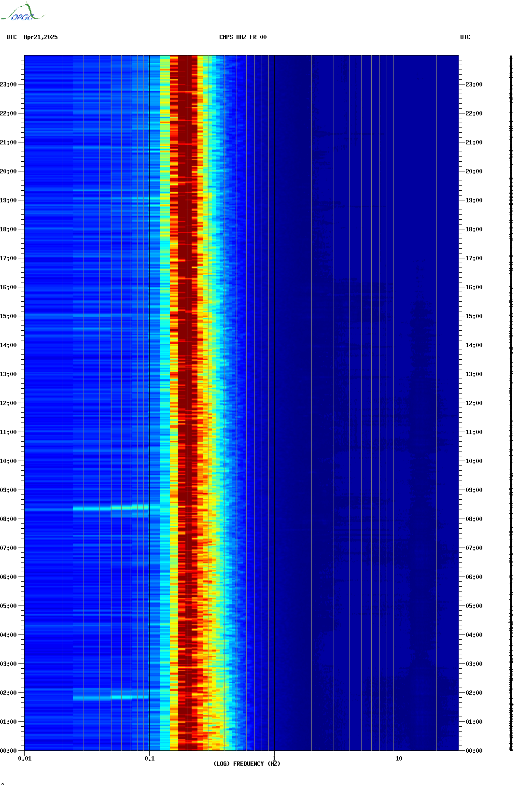
Task: Click the Apr21,2025 date label
Action: click(x=41, y=37)
